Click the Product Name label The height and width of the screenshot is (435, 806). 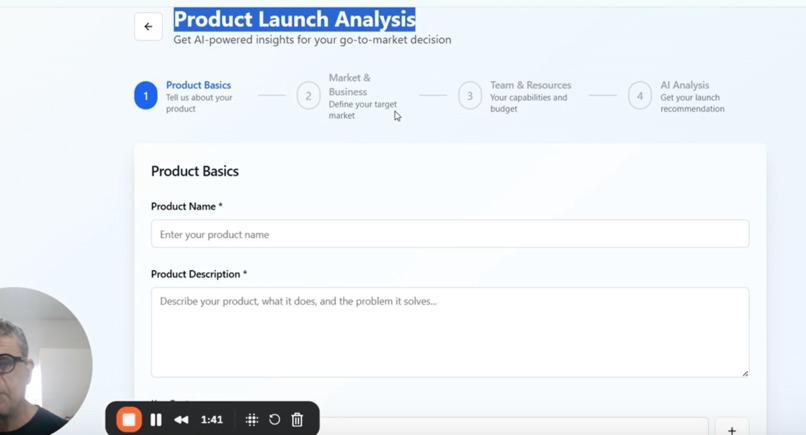pos(187,206)
